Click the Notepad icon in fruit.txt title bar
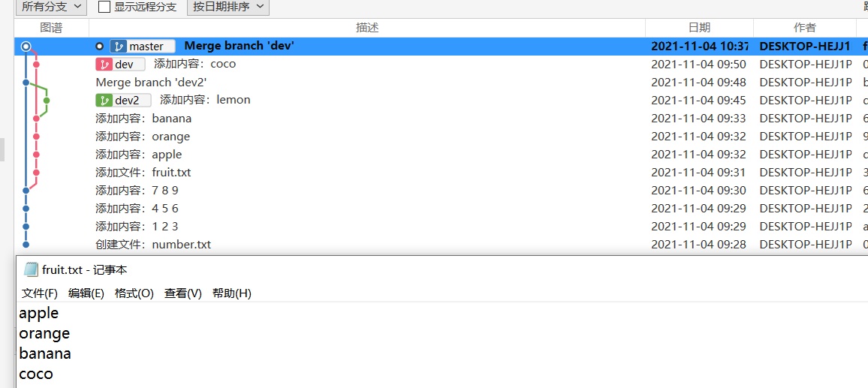Image resolution: width=868 pixels, height=388 pixels. coord(31,269)
